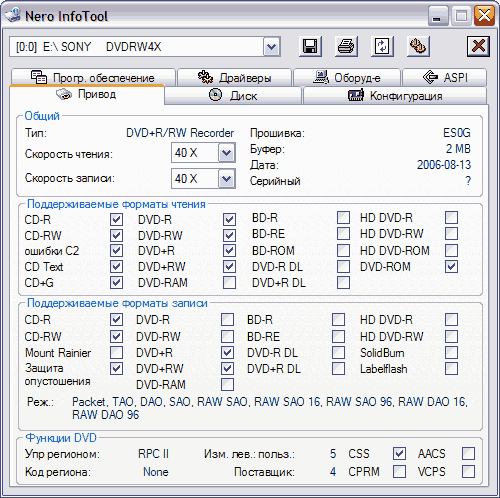Click the Nero InfoTool title bar icon

[13, 15]
